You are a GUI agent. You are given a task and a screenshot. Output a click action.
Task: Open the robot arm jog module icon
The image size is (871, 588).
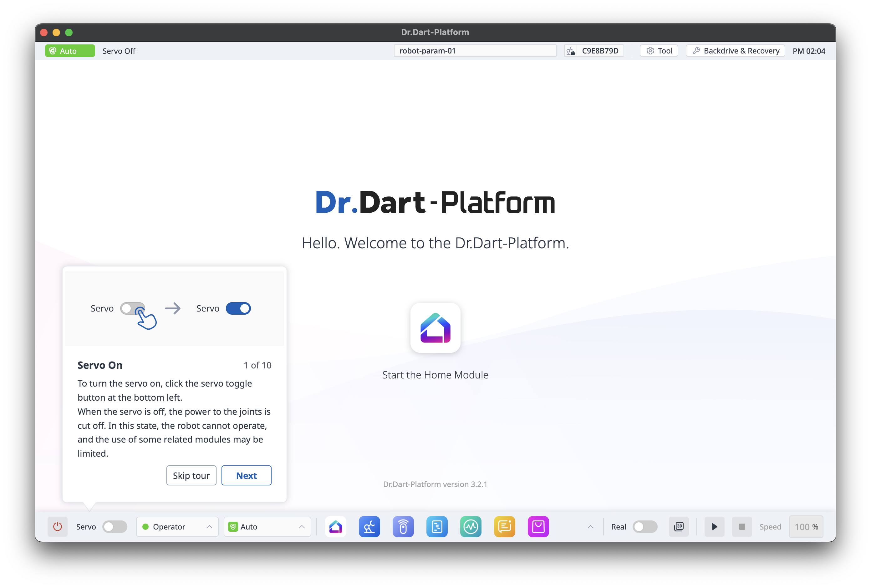click(369, 526)
